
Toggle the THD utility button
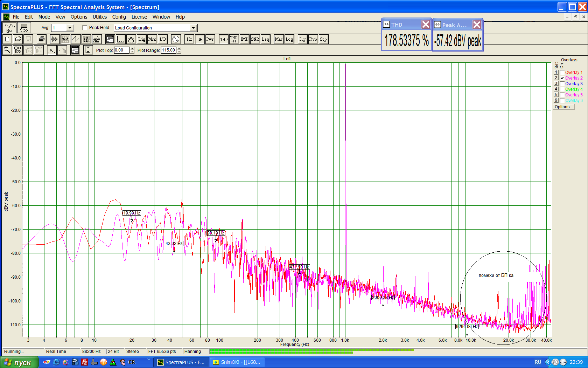[224, 39]
